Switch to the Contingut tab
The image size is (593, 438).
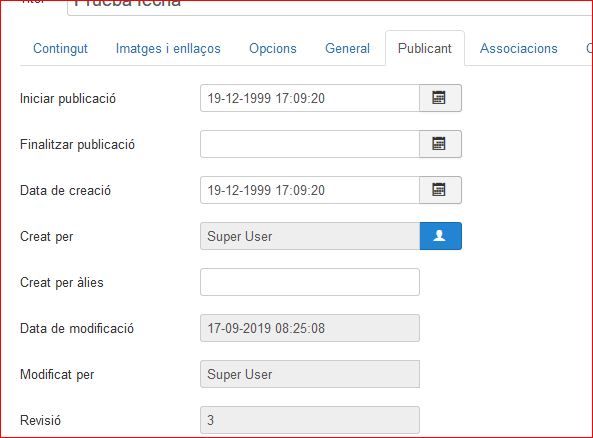click(x=60, y=48)
